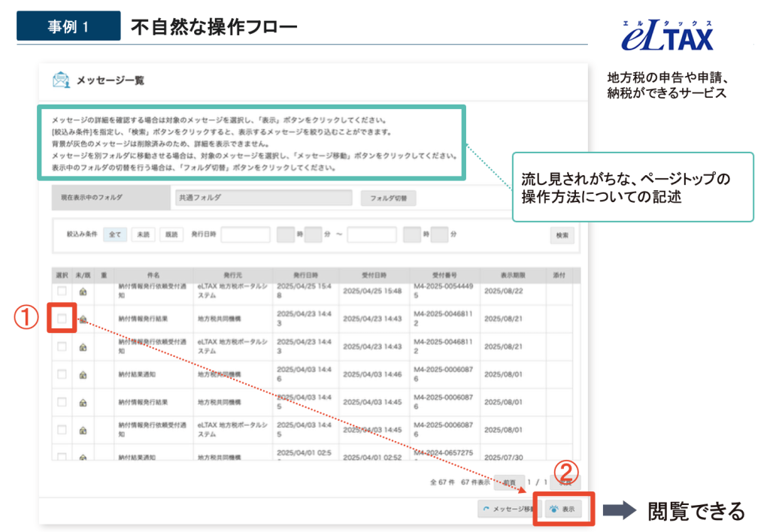The height and width of the screenshot is (532, 770).
Task: Filter by 全て messages
Action: click(x=114, y=234)
